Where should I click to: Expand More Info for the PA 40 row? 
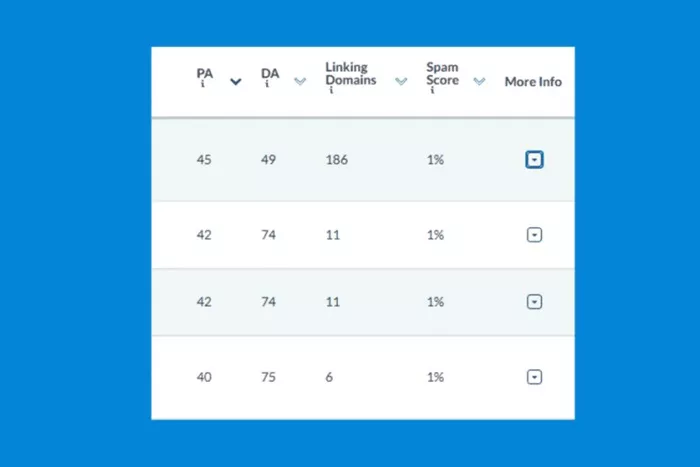[534, 377]
